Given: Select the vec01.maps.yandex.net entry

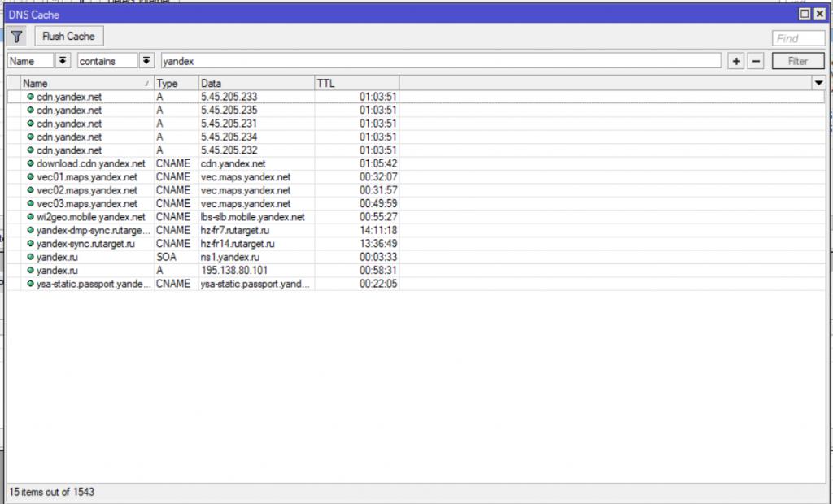Looking at the screenshot, I should [x=87, y=177].
